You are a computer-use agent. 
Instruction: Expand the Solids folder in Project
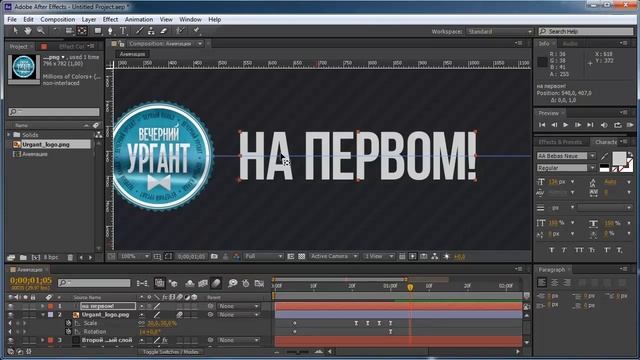[9, 135]
